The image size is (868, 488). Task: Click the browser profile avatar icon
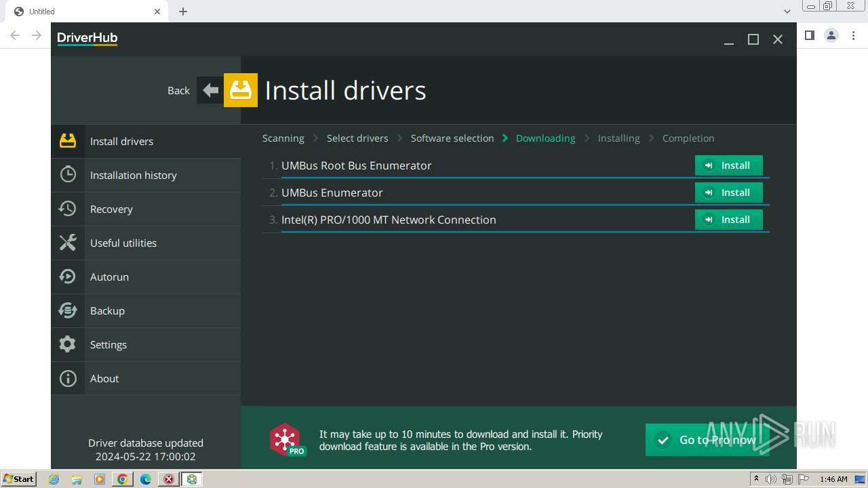(x=831, y=35)
